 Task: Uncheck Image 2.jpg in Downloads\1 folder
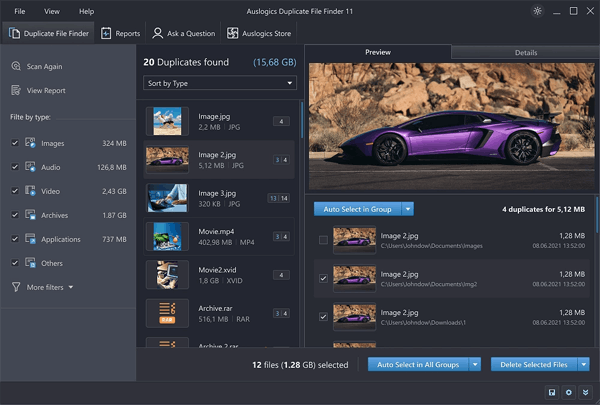(323, 317)
